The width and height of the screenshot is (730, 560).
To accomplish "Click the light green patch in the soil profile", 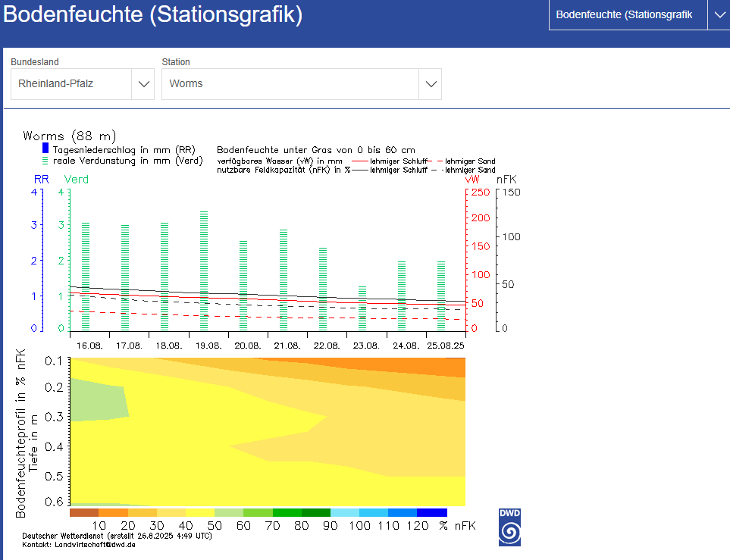I will click(99, 400).
